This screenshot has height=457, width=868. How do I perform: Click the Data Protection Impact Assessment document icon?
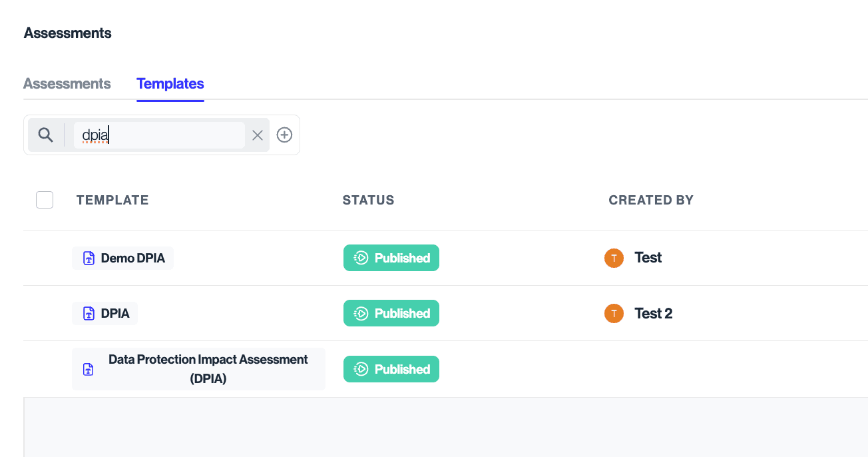pos(89,369)
